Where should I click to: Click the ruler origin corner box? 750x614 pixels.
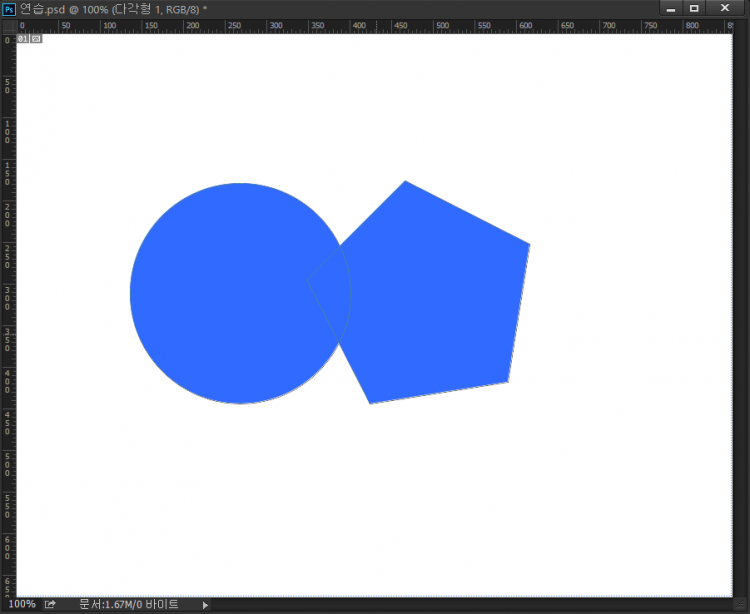tap(8, 25)
